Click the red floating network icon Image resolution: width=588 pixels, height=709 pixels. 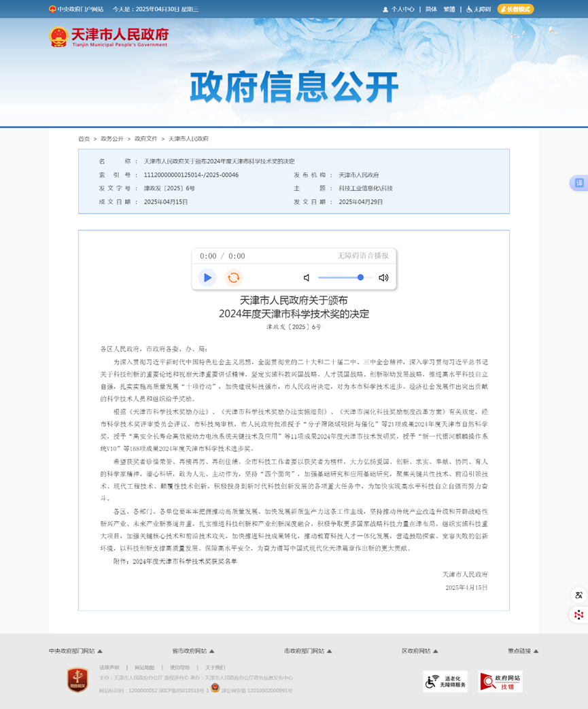pyautogui.click(x=578, y=615)
